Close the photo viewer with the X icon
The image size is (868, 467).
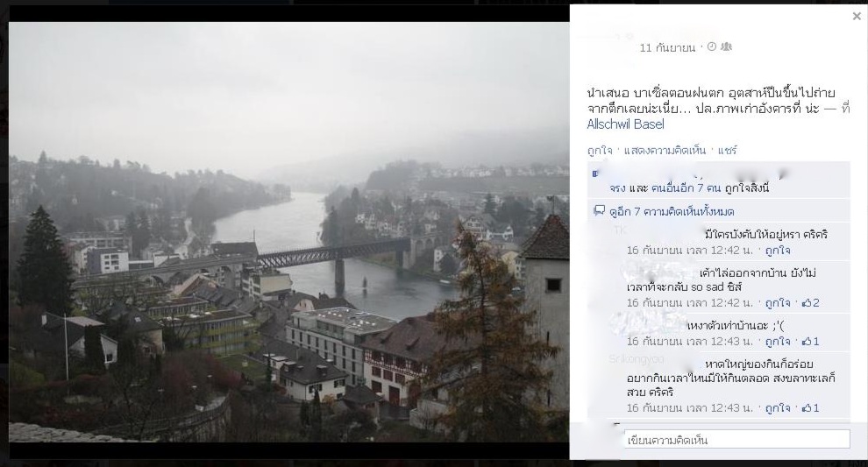point(857,17)
